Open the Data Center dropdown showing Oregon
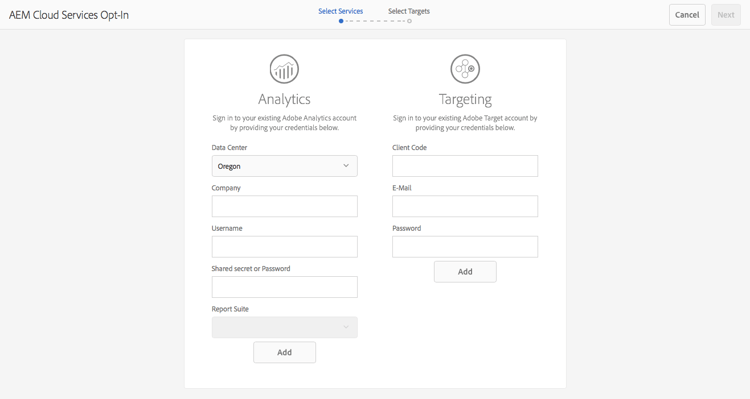 tap(285, 166)
